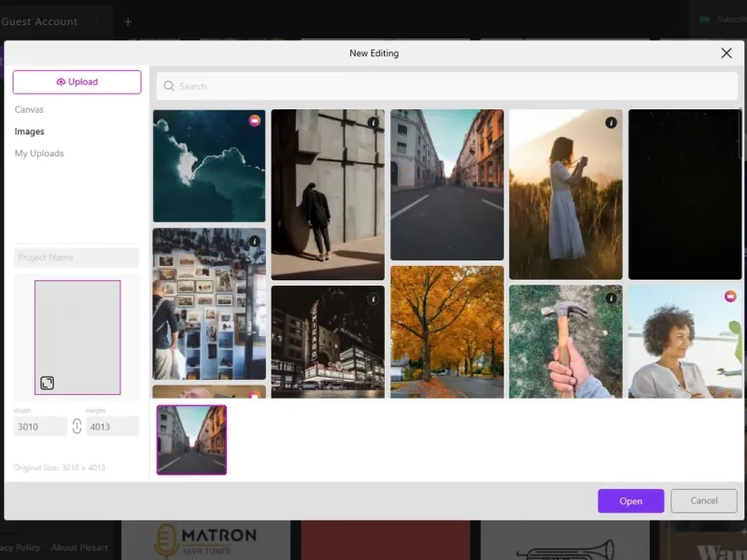Select the man leaning on concrete wall image
747x560 pixels.
tap(328, 194)
